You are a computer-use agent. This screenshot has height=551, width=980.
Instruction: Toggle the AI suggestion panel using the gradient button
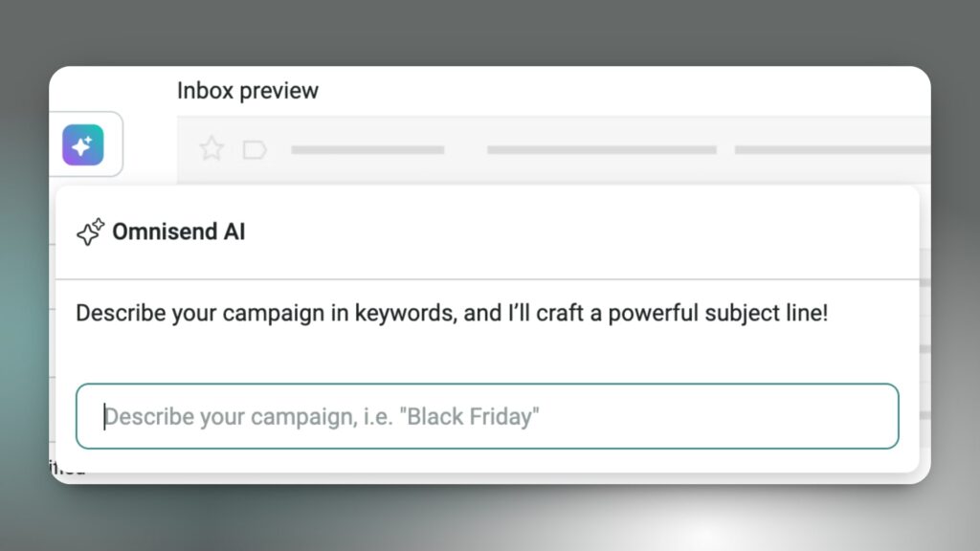coord(84,144)
